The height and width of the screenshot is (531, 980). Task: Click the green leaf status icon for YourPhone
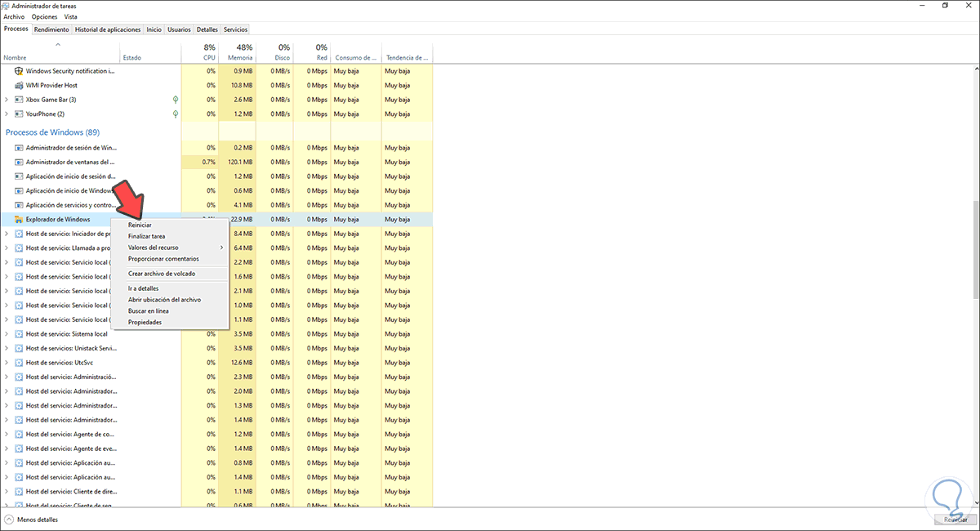click(x=175, y=114)
